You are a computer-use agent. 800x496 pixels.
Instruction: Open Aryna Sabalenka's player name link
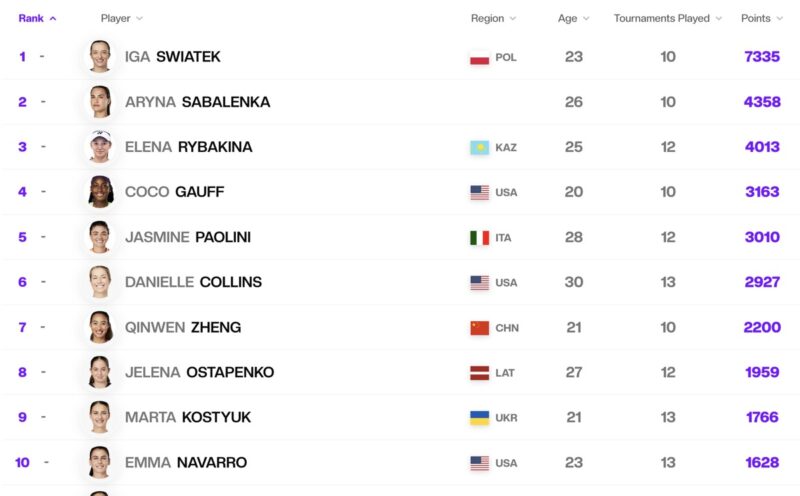click(197, 102)
